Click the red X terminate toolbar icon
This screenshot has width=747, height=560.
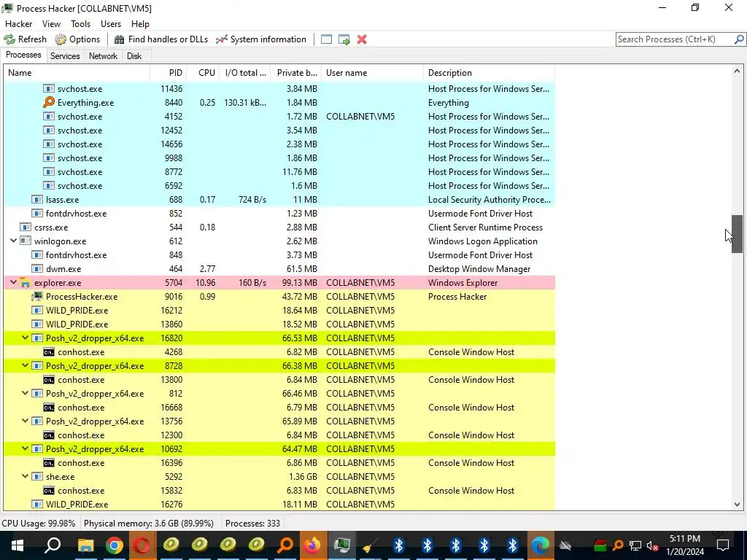point(362,39)
